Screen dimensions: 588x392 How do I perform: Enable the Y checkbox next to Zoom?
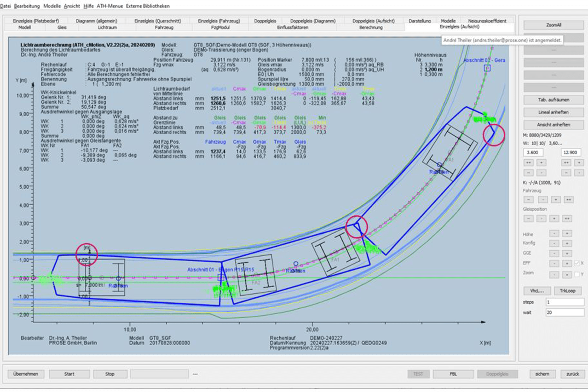tap(577, 274)
